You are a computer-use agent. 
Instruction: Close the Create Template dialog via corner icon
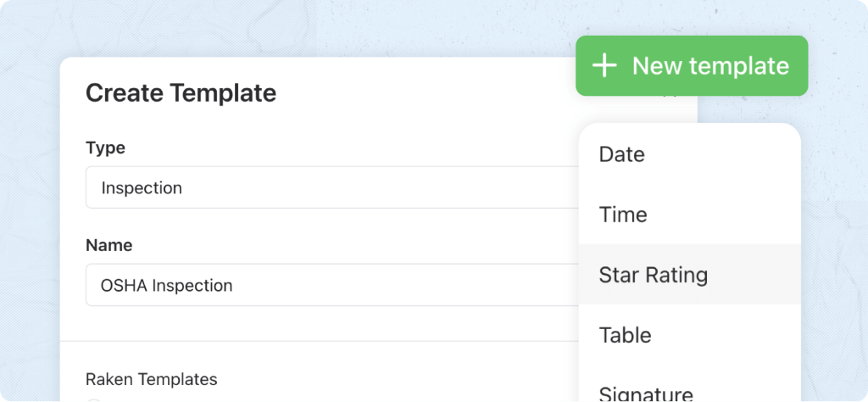[670, 95]
